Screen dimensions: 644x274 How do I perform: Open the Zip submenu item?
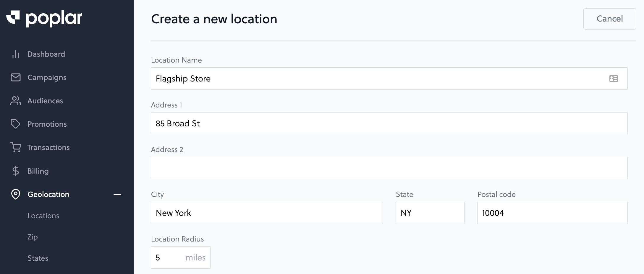click(33, 237)
